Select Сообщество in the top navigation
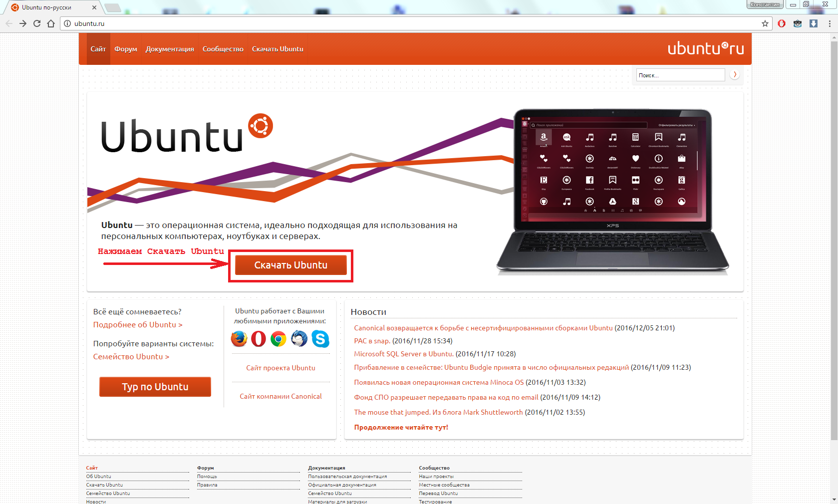The image size is (838, 504). tap(223, 49)
